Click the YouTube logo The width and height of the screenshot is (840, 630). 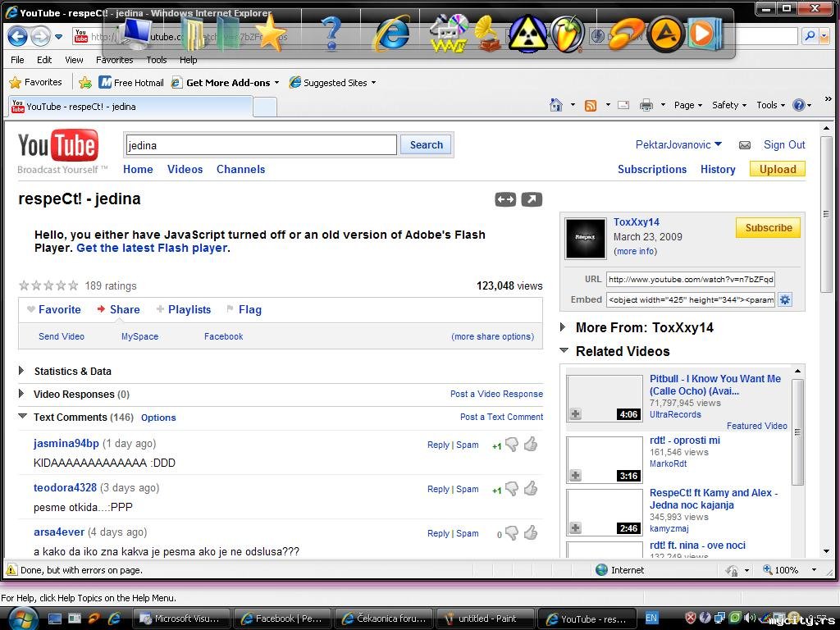tap(58, 146)
